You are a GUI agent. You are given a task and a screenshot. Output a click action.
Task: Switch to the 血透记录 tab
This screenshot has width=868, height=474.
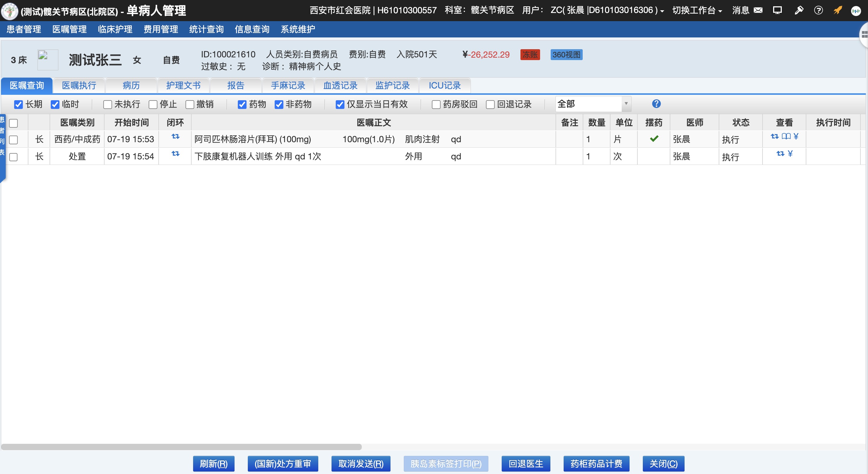[x=340, y=85]
